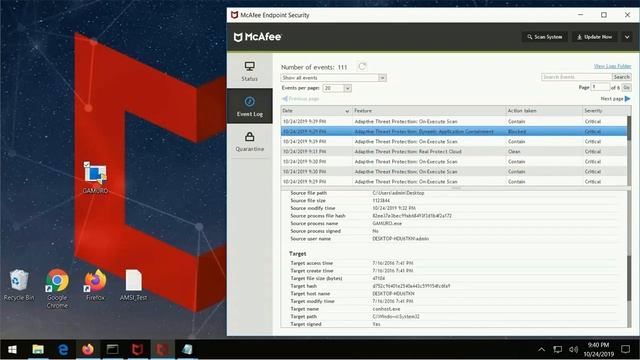640x360 pixels.
Task: Click the page number input field
Action: point(600,87)
